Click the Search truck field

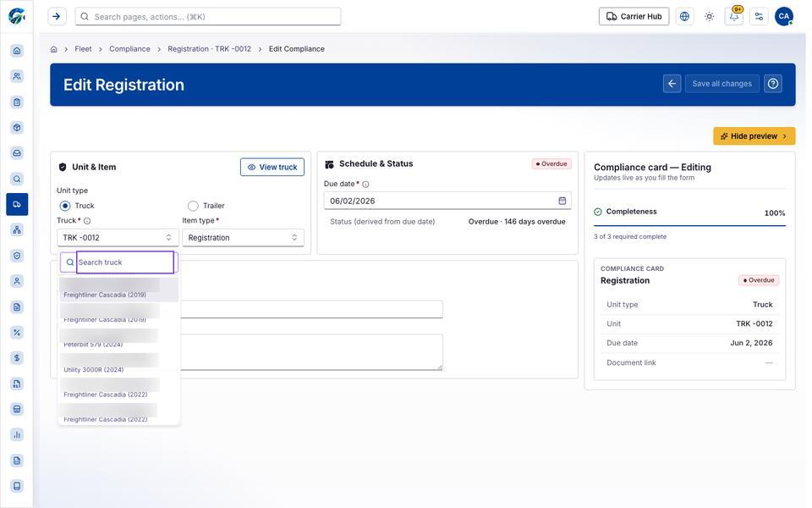point(125,262)
